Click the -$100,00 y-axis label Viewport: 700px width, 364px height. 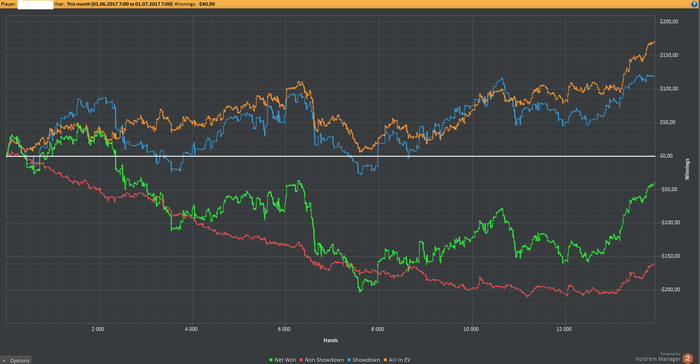point(670,222)
